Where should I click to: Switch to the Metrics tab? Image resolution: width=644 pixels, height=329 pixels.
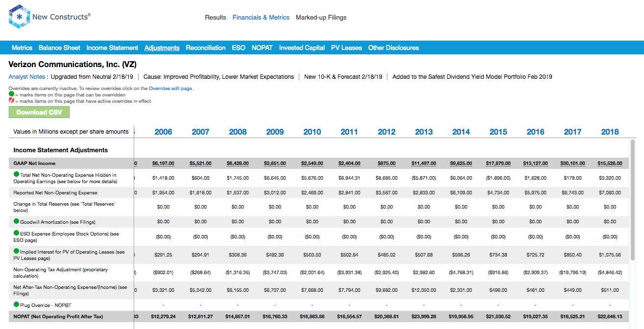click(22, 47)
